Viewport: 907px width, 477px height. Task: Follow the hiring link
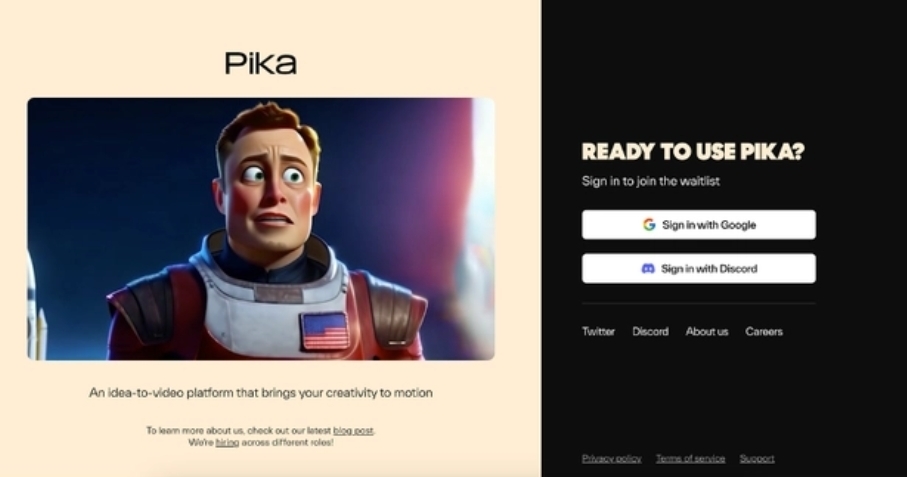(227, 443)
